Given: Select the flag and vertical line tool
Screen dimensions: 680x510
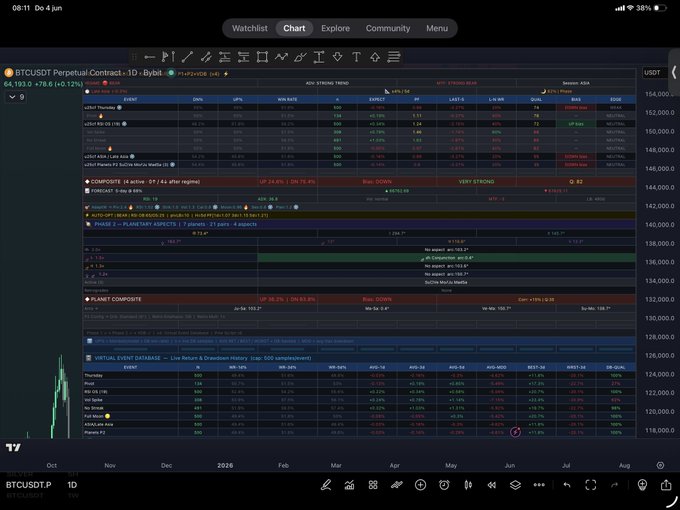Looking at the screenshot, I should (x=168, y=57).
